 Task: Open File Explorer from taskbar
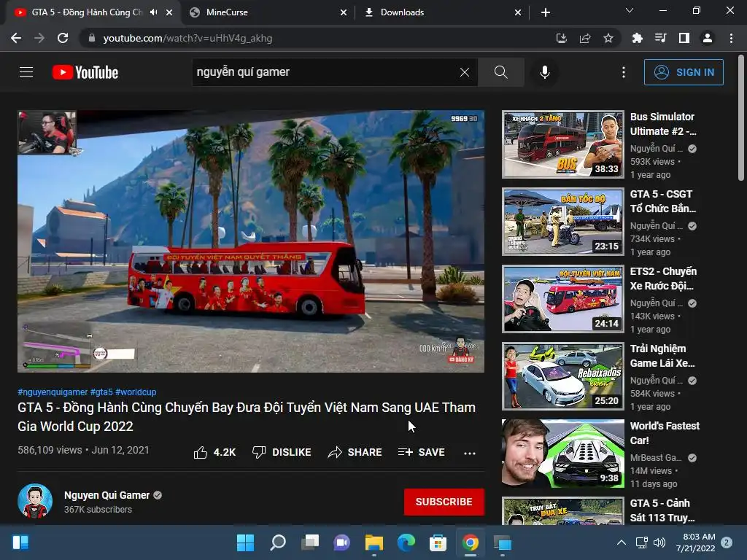(374, 542)
